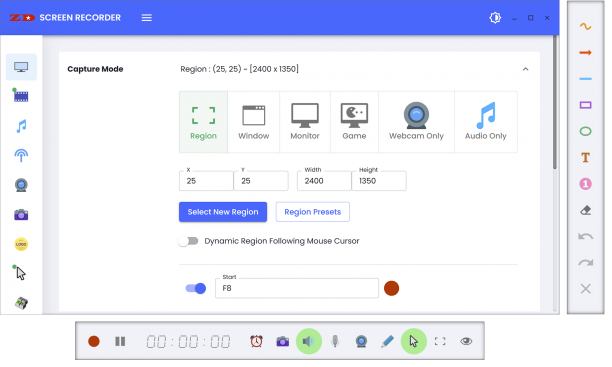Click Select New Region button
This screenshot has width=612, height=367.
pyautogui.click(x=223, y=212)
